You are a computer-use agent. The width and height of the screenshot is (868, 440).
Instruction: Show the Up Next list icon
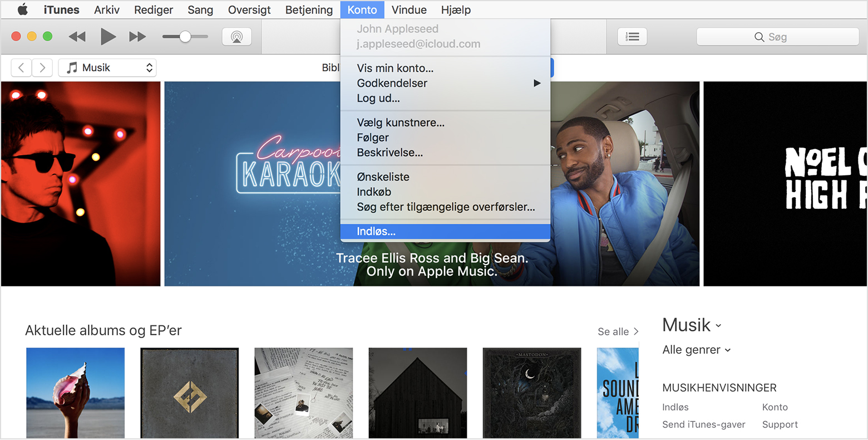pyautogui.click(x=632, y=37)
